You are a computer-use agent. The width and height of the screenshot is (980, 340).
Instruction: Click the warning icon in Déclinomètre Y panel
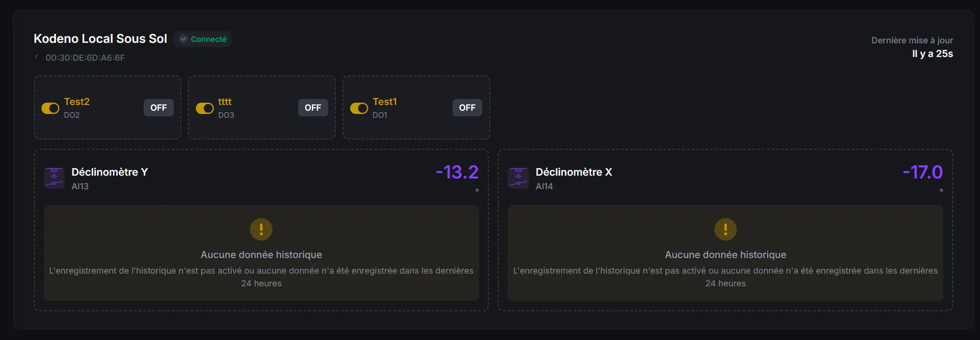click(261, 229)
